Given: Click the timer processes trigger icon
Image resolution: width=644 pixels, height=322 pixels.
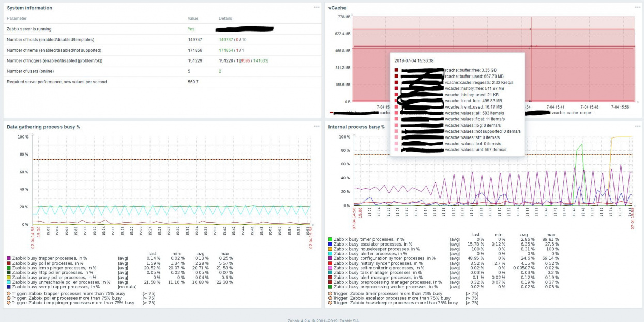Looking at the screenshot, I should coord(330,293).
